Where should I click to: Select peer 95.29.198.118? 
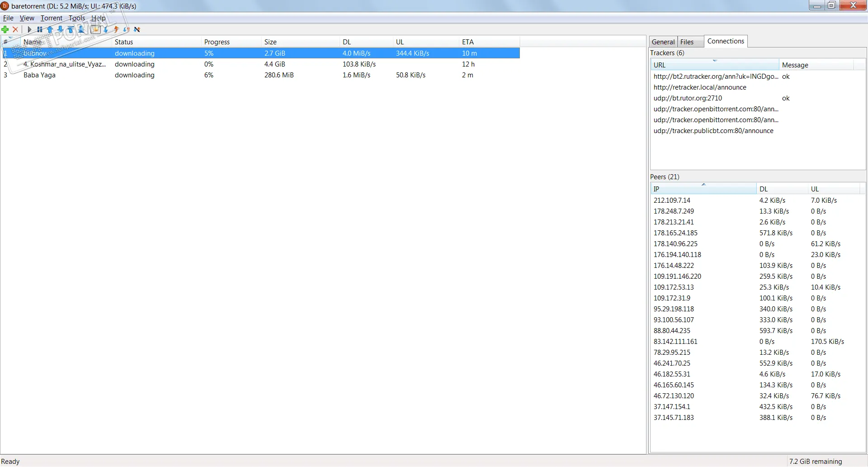pyautogui.click(x=755, y=309)
